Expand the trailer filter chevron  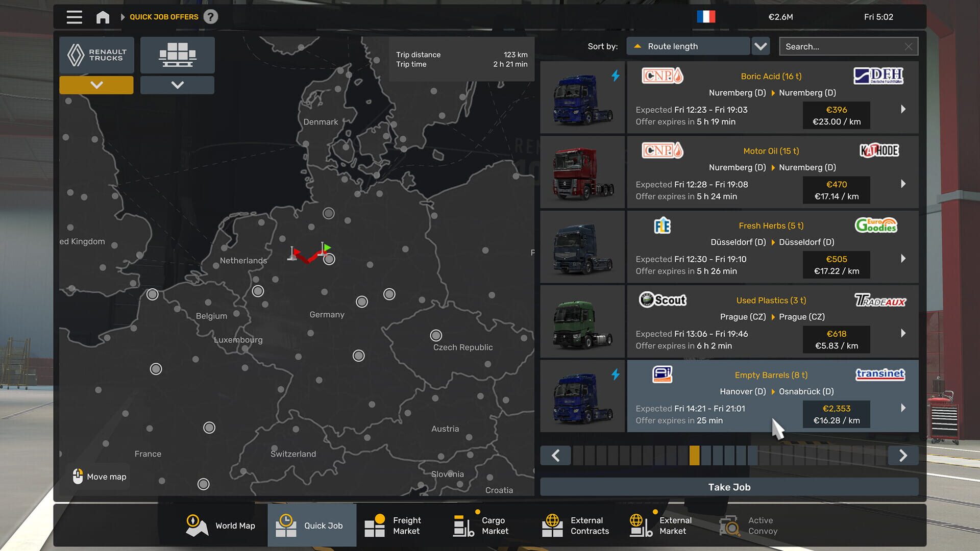pos(177,85)
